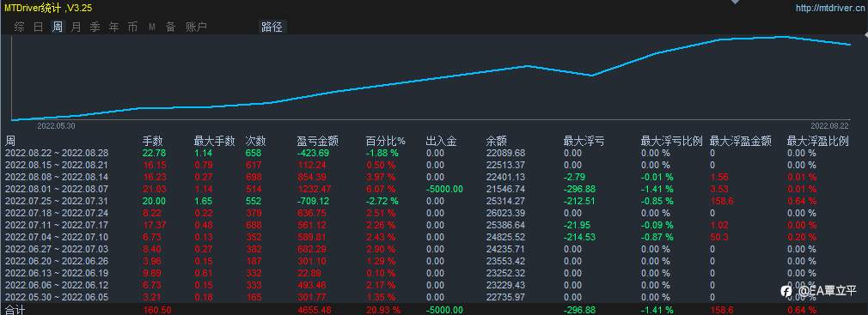Image resolution: width=868 pixels, height=315 pixels.
Task: Click total profit 4655.48
Action: [315, 310]
